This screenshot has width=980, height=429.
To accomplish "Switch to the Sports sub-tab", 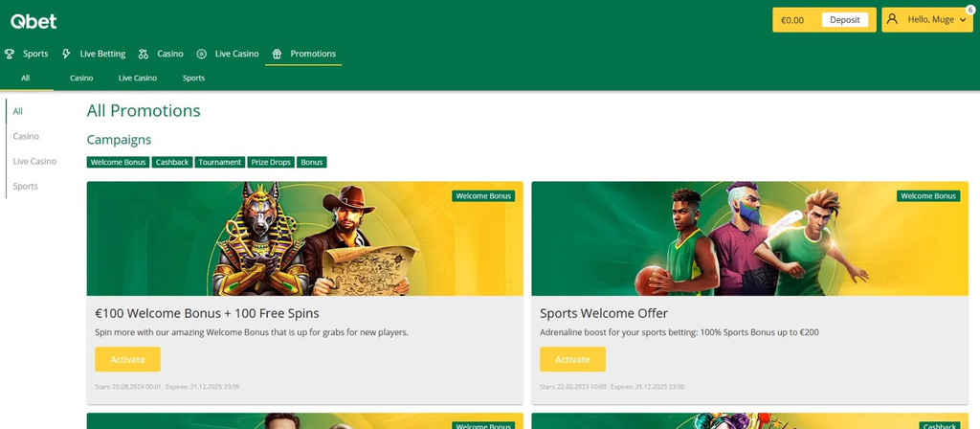I will pos(193,79).
